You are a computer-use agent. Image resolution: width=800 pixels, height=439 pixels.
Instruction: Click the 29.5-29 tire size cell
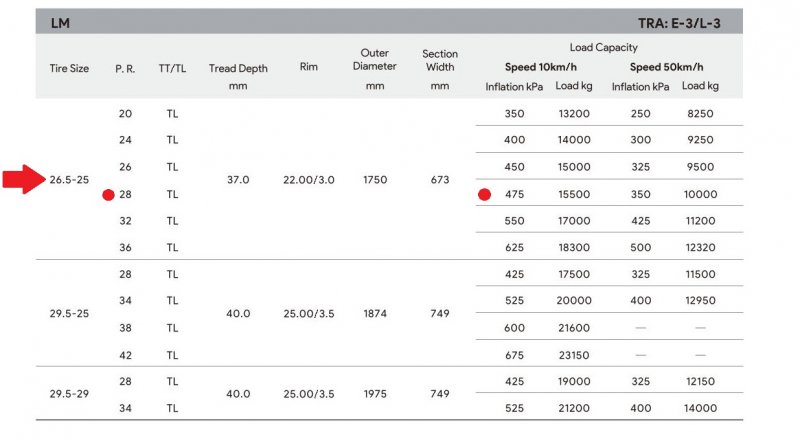click(x=69, y=394)
